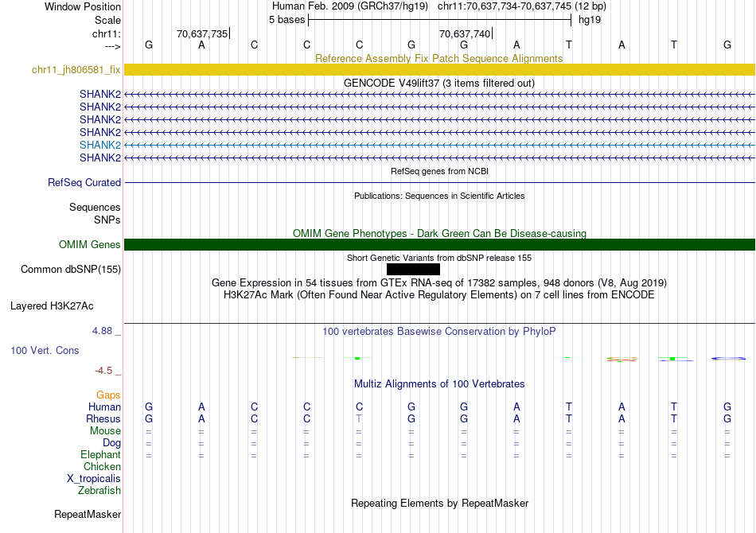Click the RepeatMasker track label

88,514
